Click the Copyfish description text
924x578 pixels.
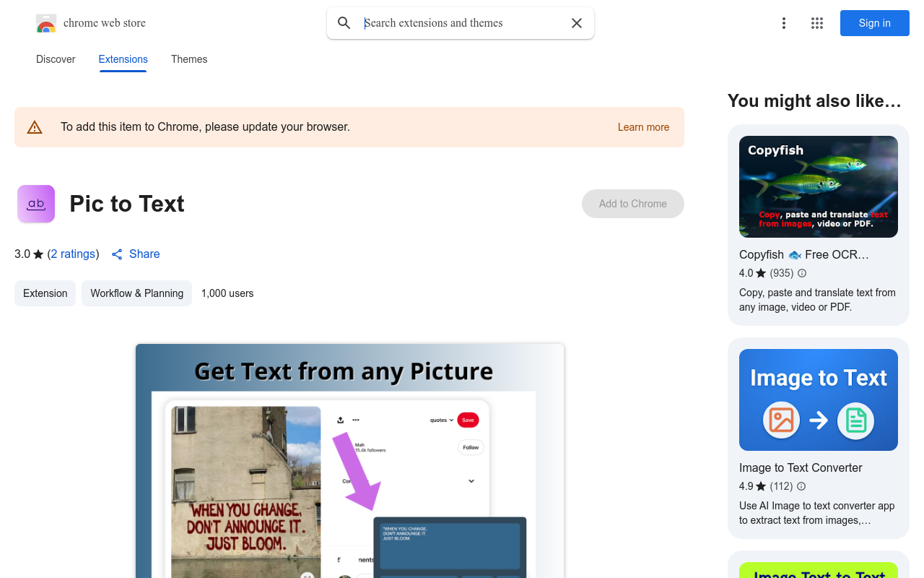pyautogui.click(x=817, y=300)
